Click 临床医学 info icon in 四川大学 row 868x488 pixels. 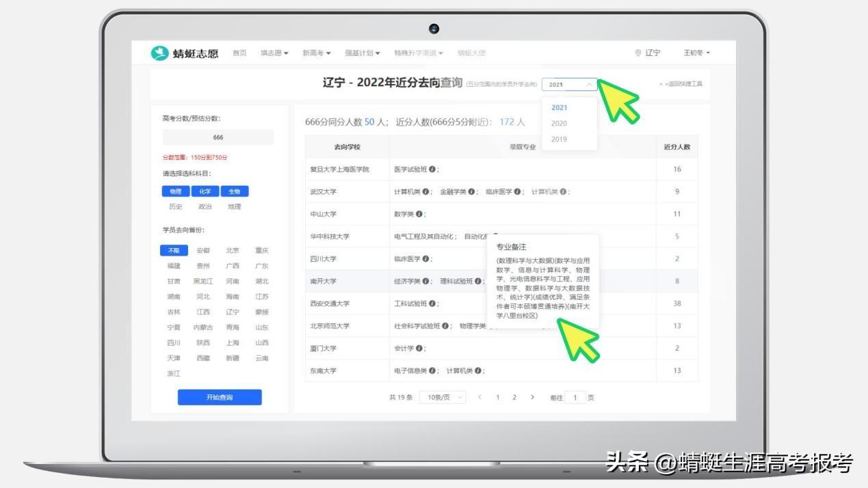click(425, 259)
